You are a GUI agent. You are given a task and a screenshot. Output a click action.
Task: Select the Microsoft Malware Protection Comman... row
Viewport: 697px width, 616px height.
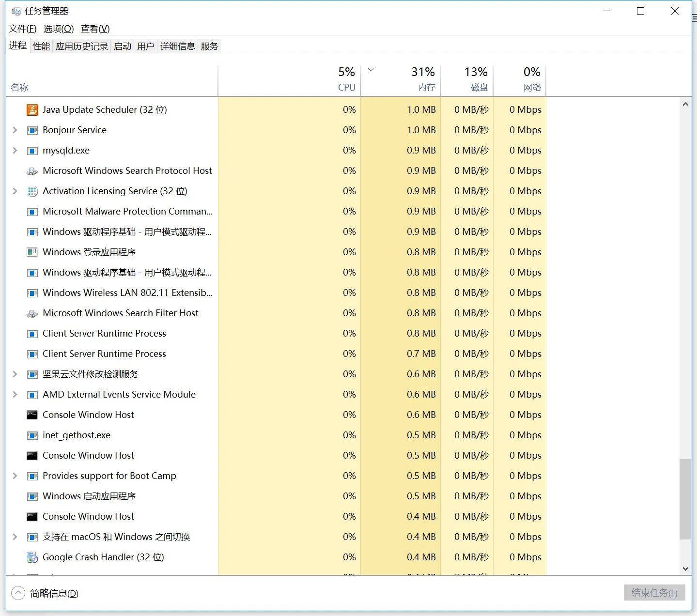pos(276,212)
